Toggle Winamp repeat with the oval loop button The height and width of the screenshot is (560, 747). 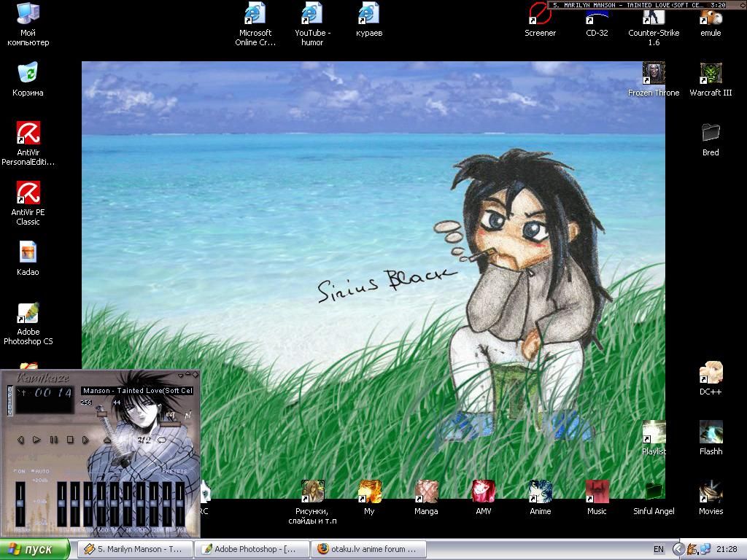pyautogui.click(x=162, y=440)
